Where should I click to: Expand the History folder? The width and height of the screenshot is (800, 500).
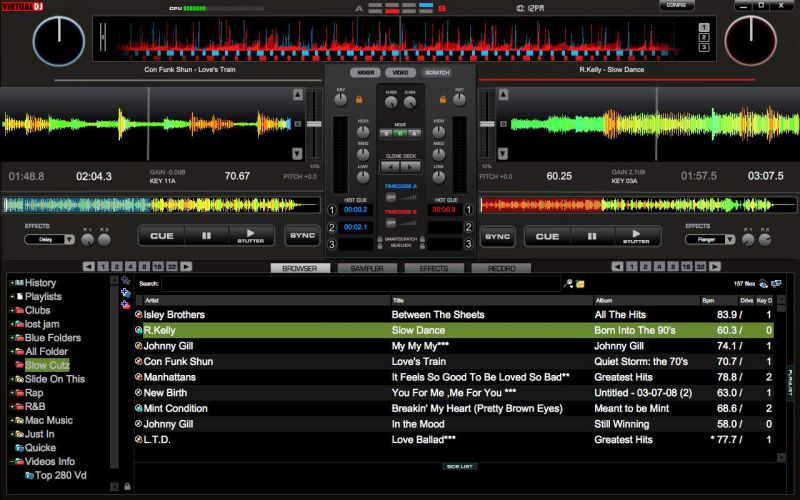(11, 283)
